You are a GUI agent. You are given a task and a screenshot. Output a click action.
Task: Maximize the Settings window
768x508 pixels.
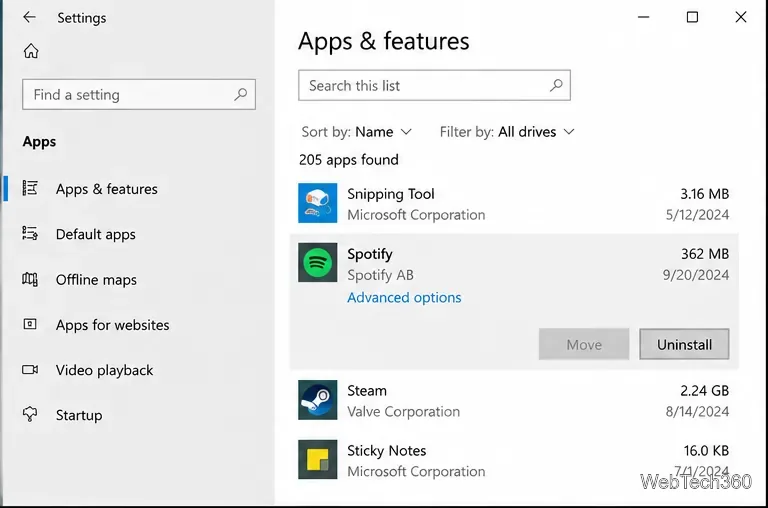[692, 17]
